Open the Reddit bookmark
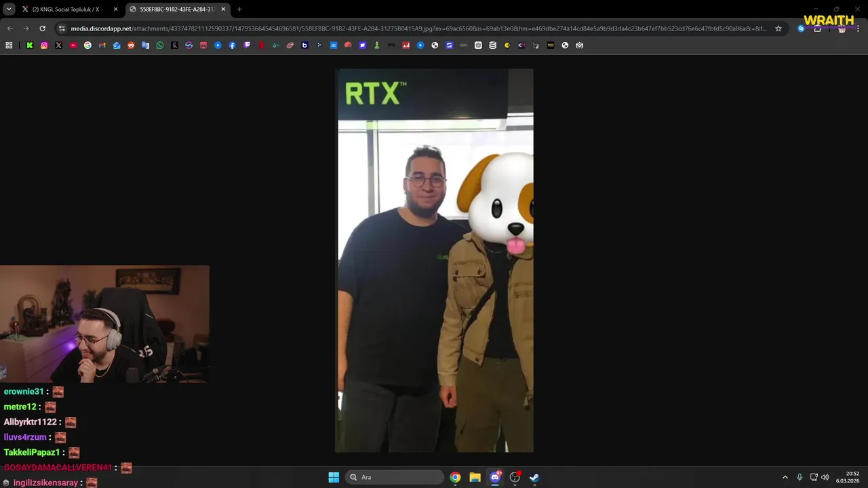 coord(131,45)
